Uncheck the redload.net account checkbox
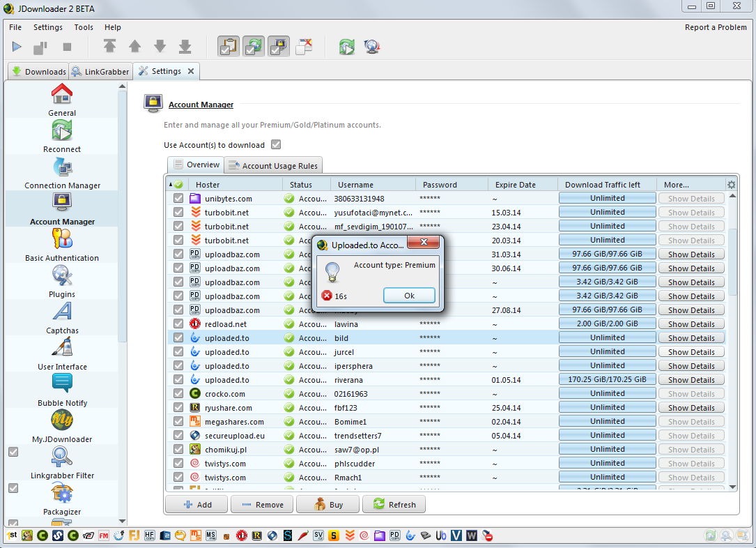756x548 pixels. [x=178, y=324]
